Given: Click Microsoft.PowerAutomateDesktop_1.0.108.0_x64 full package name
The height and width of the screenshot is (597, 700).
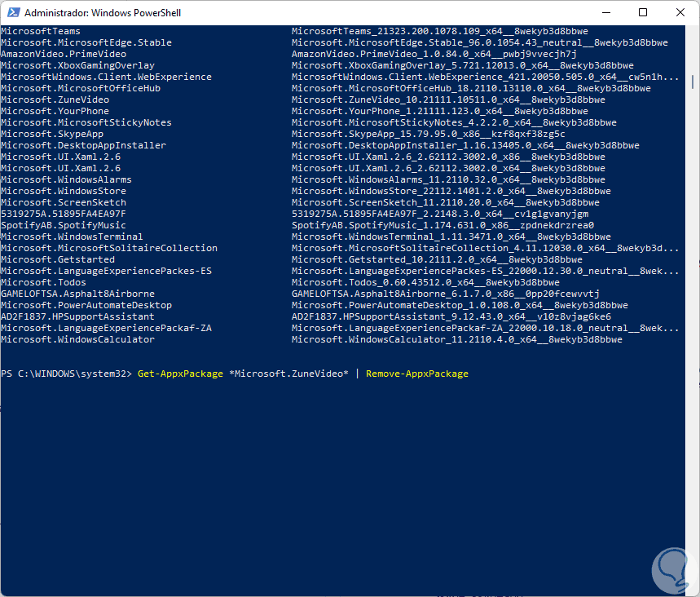Looking at the screenshot, I should click(x=460, y=305).
